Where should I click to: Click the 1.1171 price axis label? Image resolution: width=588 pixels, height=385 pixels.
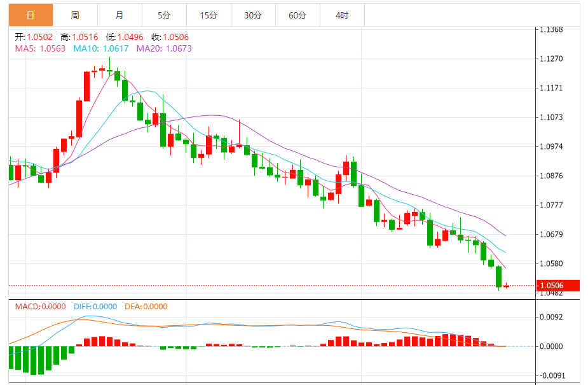[x=551, y=88]
